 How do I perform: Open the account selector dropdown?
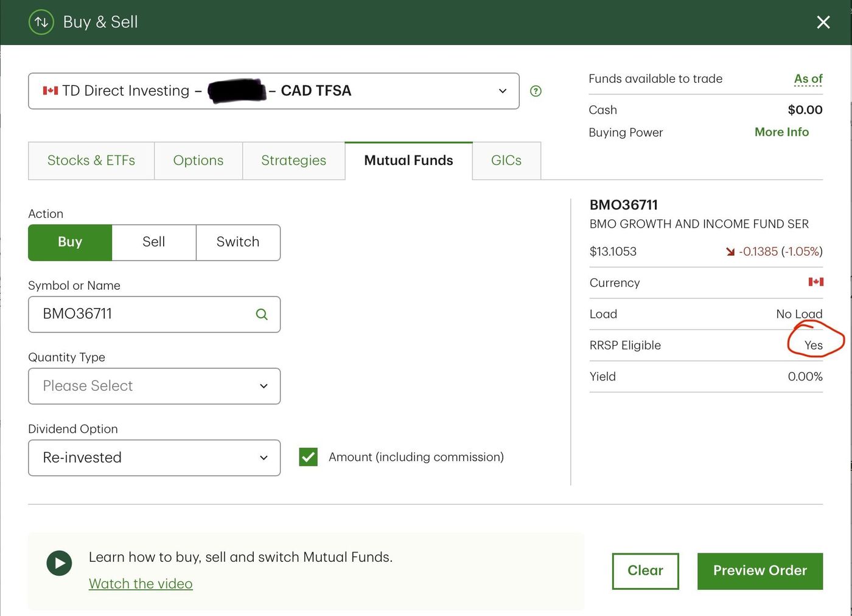coord(274,91)
